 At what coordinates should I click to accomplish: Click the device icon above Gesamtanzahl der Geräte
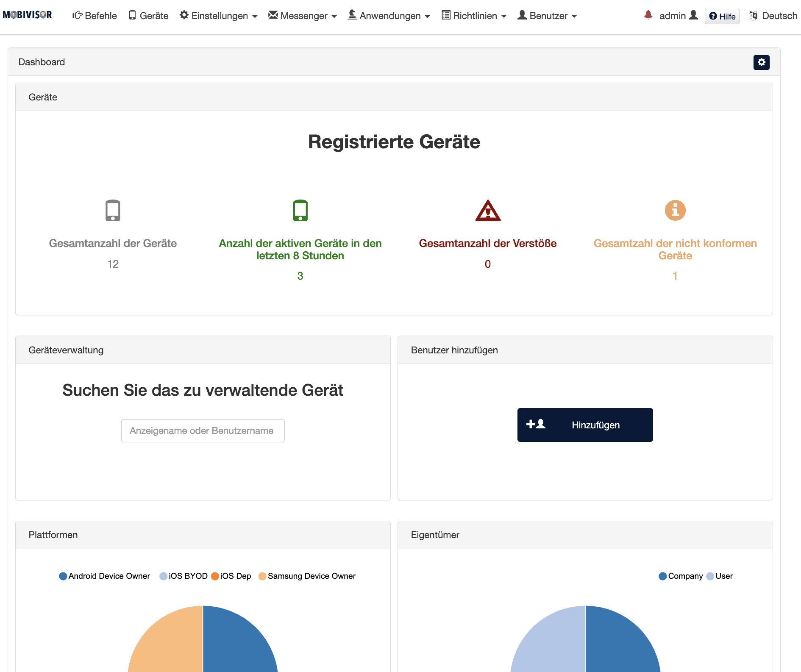[112, 210]
